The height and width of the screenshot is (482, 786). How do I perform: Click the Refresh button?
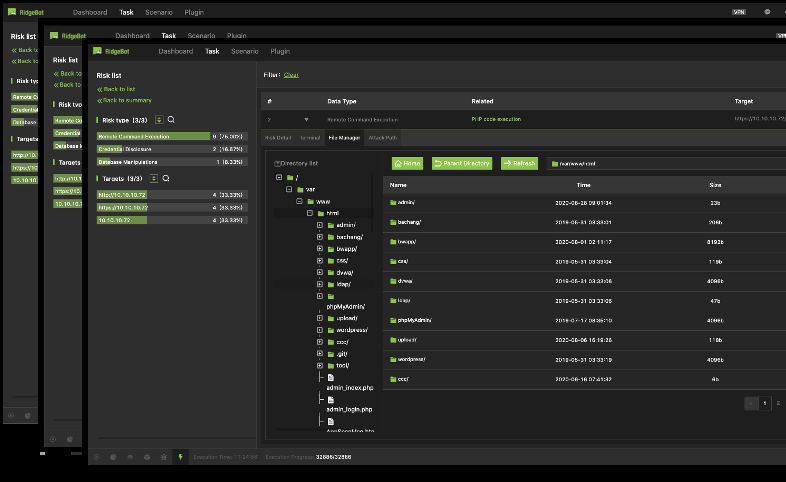click(519, 163)
